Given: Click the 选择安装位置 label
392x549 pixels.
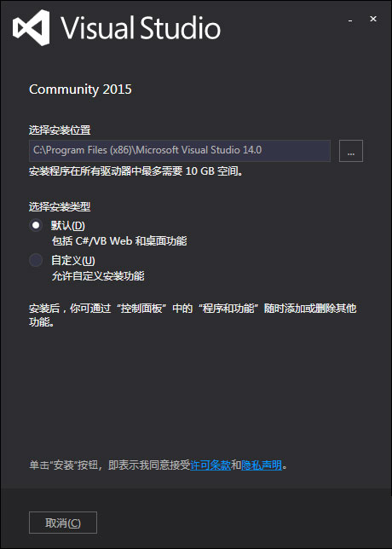Looking at the screenshot, I should coord(60,130).
